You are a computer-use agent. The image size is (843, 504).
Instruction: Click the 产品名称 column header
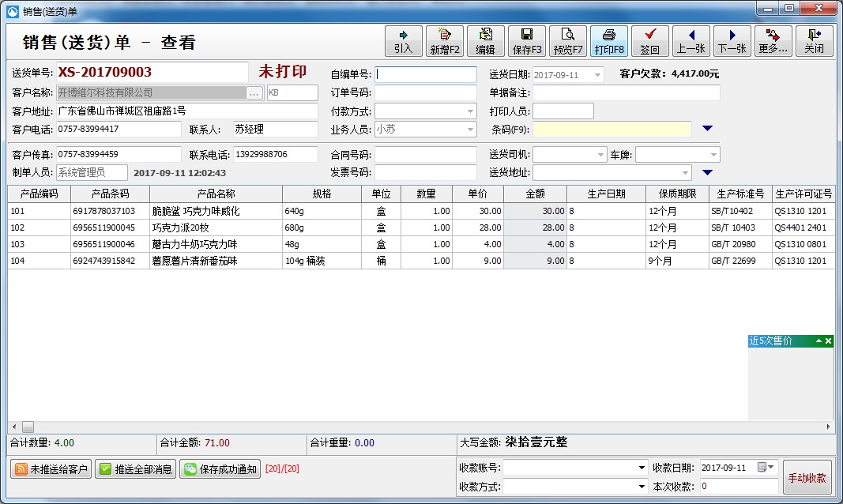216,194
